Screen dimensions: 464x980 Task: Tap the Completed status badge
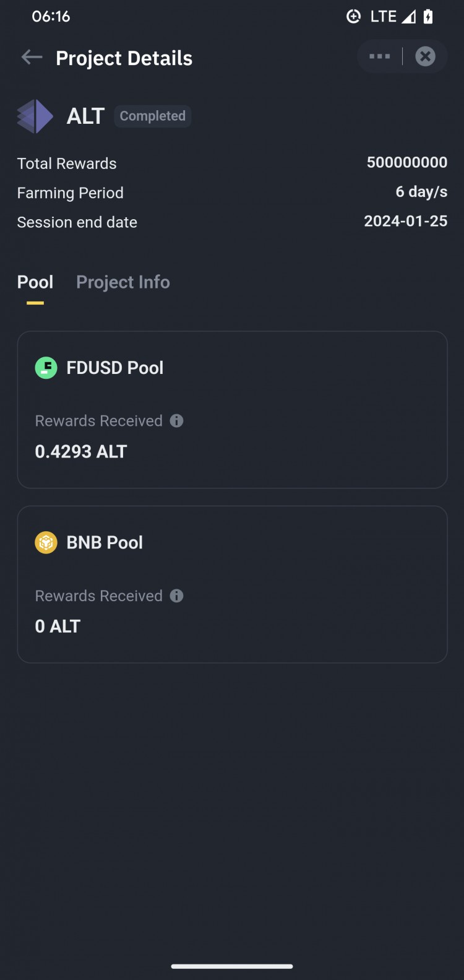click(x=153, y=116)
